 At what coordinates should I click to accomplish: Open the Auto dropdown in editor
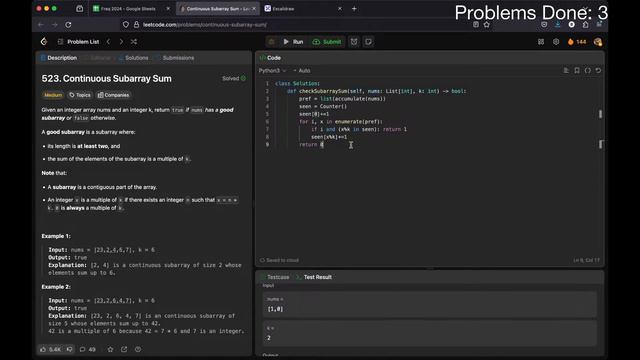point(302,71)
